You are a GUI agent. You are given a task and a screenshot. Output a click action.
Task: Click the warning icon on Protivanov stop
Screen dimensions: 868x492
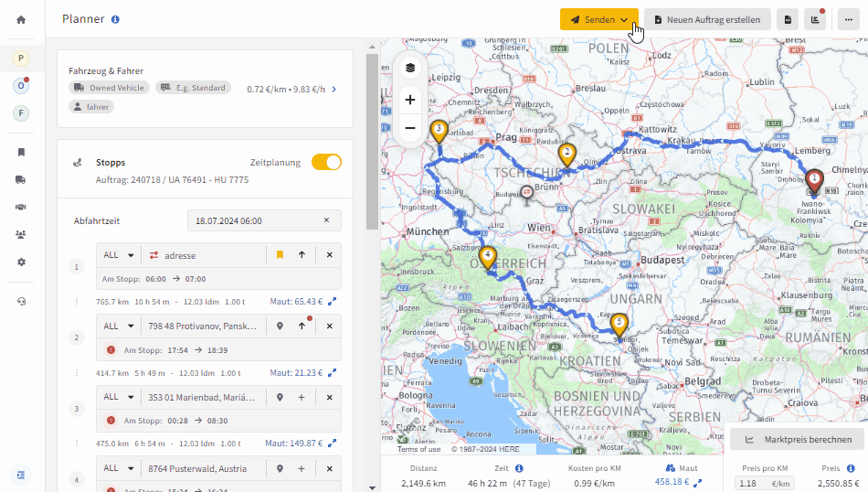point(111,349)
